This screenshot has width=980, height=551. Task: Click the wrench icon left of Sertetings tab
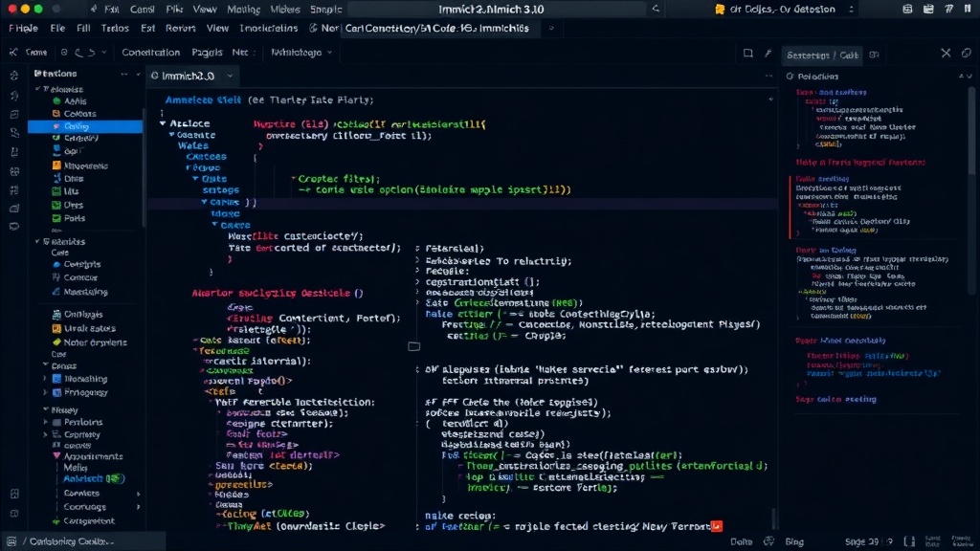(x=768, y=54)
